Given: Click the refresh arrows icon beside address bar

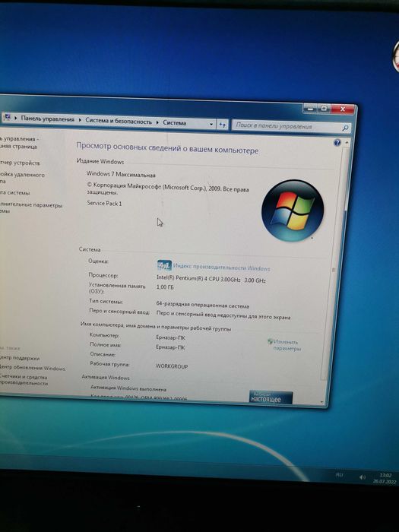Looking at the screenshot, I should (x=222, y=125).
